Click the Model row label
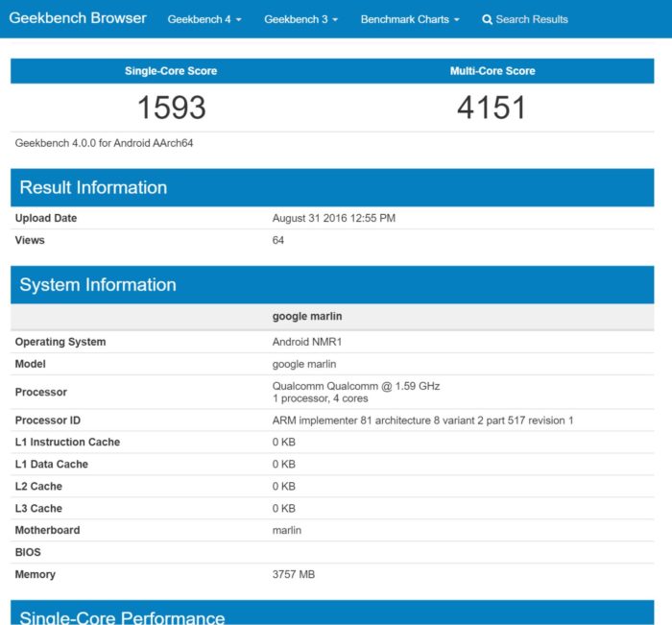The image size is (672, 625). tap(30, 364)
